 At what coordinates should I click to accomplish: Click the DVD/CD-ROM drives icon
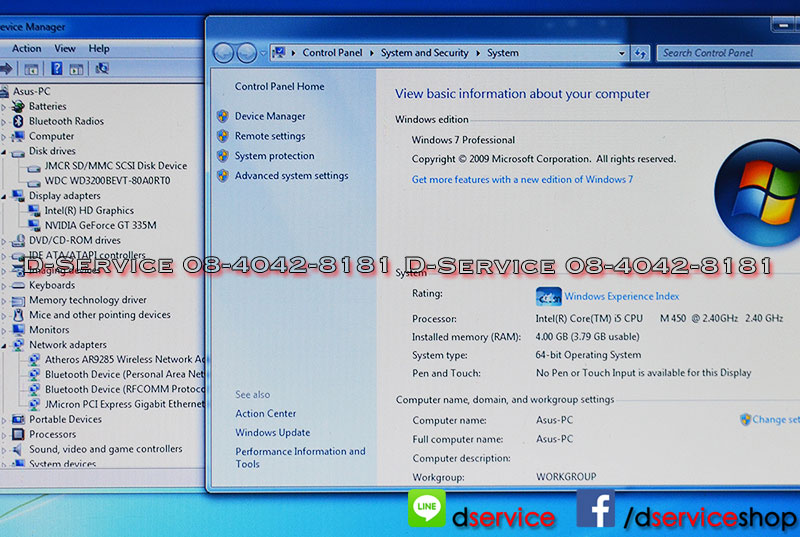coord(18,240)
